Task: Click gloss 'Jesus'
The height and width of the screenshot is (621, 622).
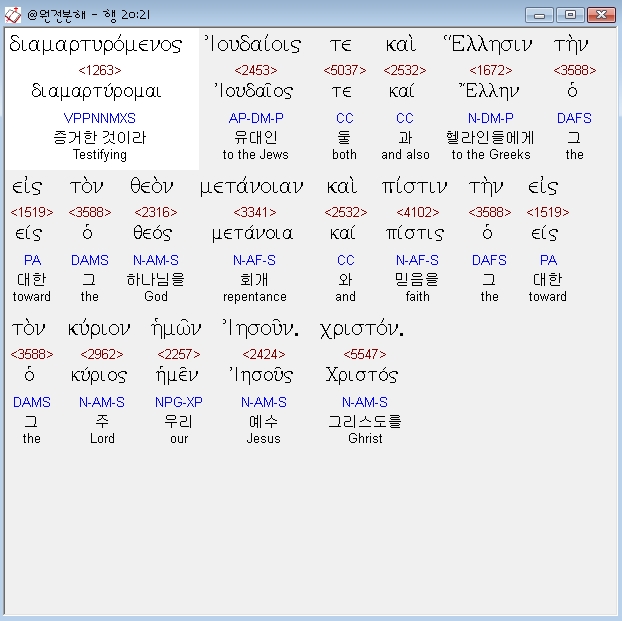Action: click(x=263, y=438)
